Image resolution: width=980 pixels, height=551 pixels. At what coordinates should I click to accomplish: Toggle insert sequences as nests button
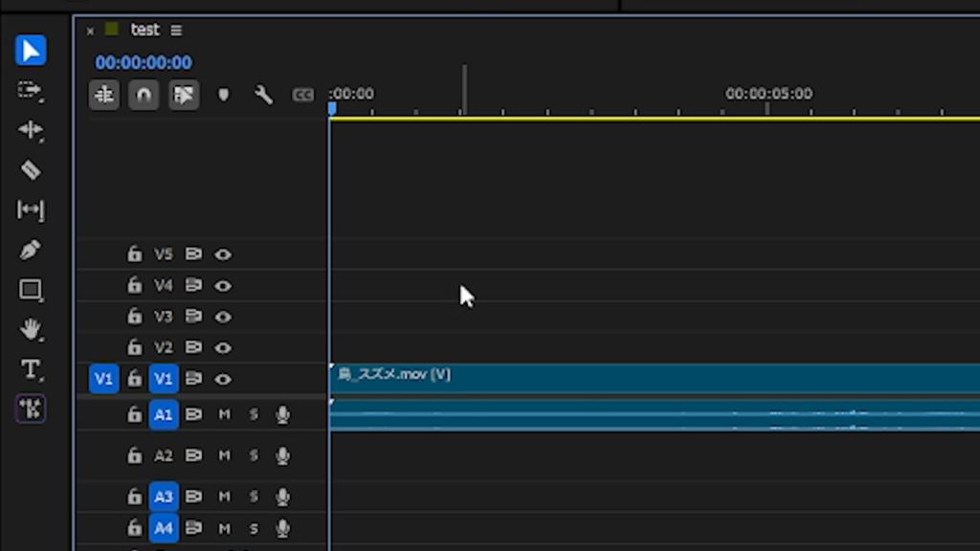tap(103, 95)
